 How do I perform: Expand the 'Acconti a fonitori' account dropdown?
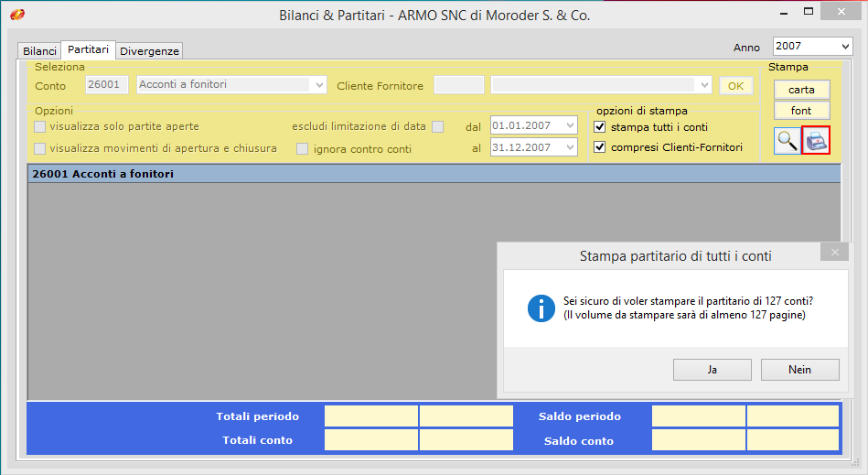point(319,85)
